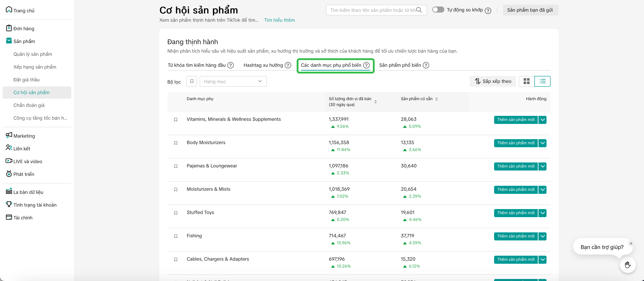Image resolution: width=644 pixels, height=281 pixels.
Task: Sort by Sản phẩm có sẵn column
Action: tap(436, 99)
